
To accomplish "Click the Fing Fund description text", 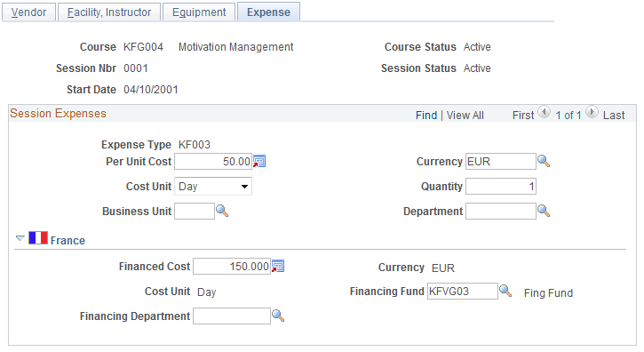I will click(548, 292).
